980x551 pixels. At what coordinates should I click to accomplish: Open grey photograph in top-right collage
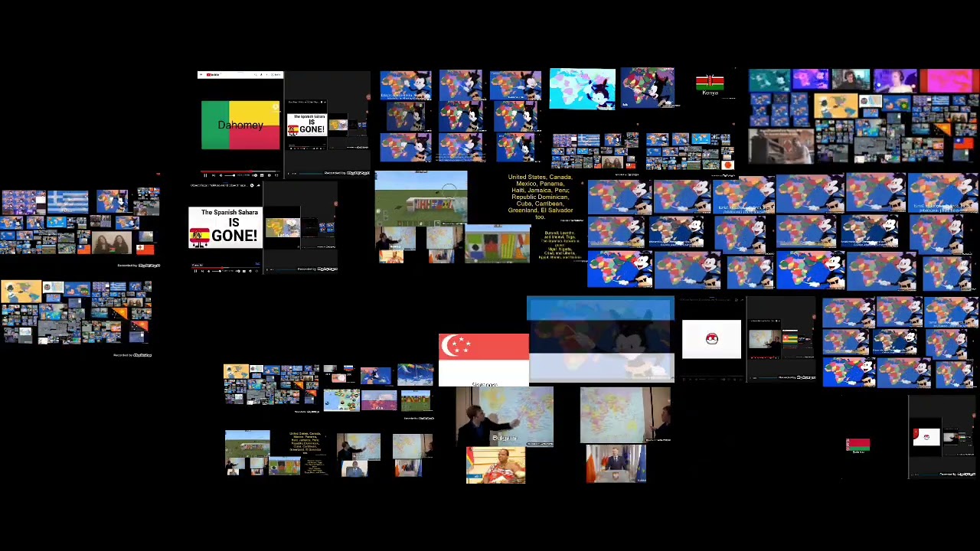tap(781, 146)
